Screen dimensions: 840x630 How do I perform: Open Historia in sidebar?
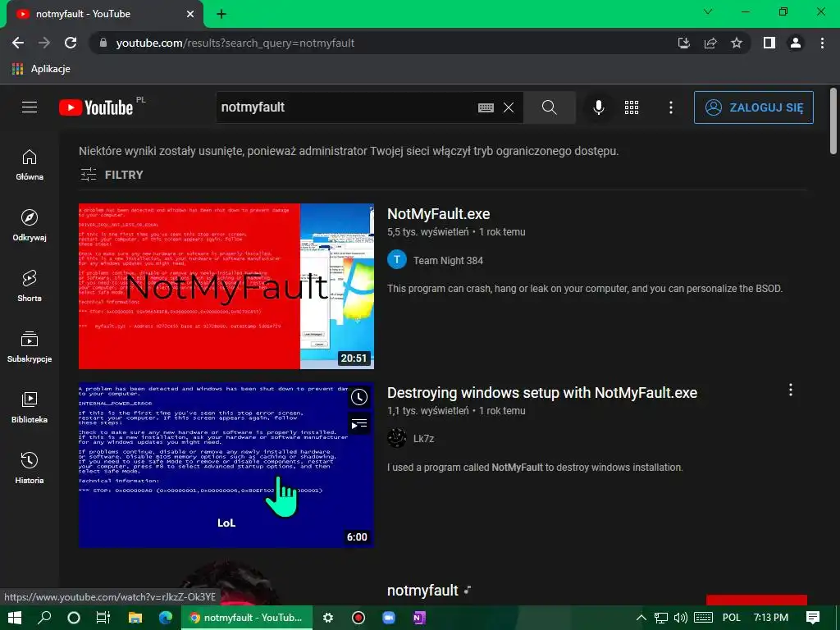pyautogui.click(x=30, y=468)
